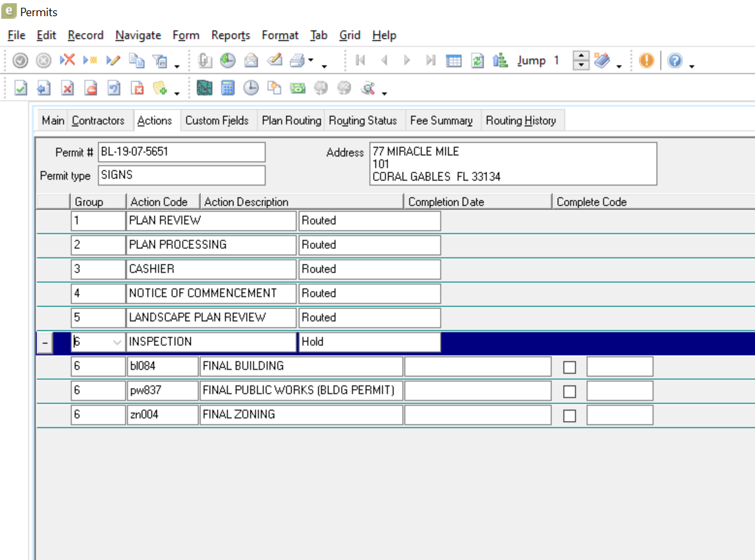
Task: Open the Group dropdown on the INSPECTION row
Action: (117, 342)
